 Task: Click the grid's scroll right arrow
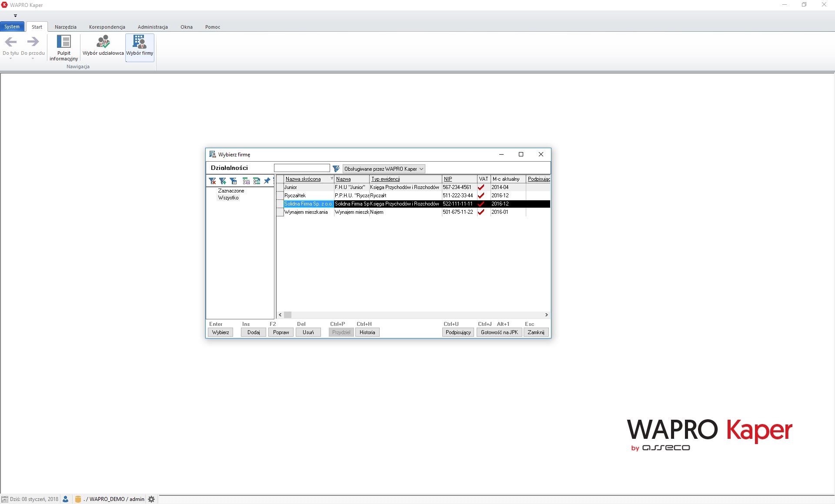pos(547,315)
